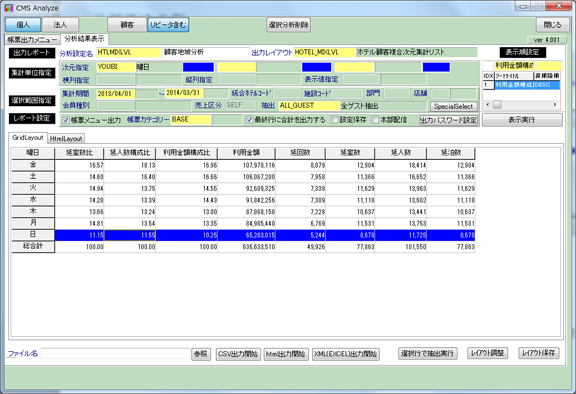
Task: Select the 総合計 row header
Action: [33, 246]
